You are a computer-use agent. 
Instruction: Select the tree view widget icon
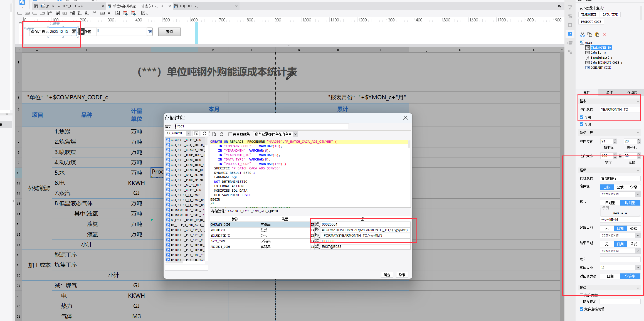point(117,13)
